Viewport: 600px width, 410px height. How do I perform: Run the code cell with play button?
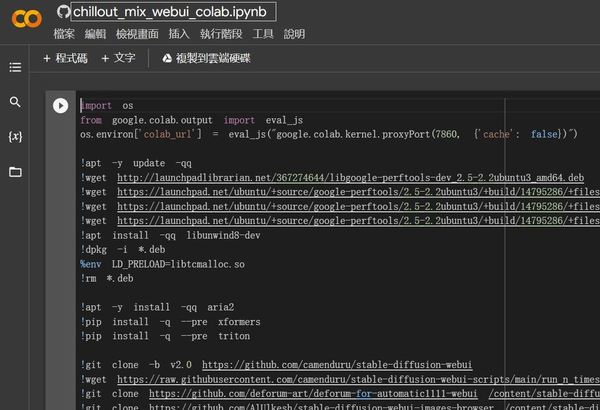tap(60, 106)
